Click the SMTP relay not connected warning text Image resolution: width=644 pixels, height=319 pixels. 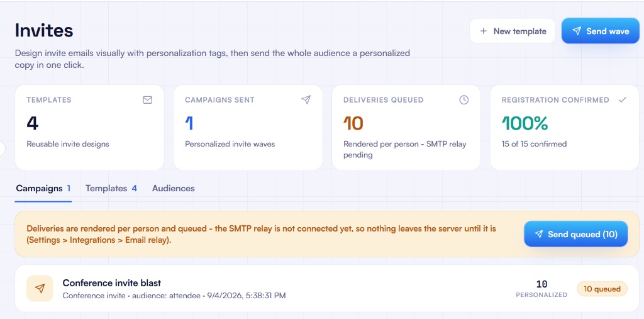tap(261, 234)
